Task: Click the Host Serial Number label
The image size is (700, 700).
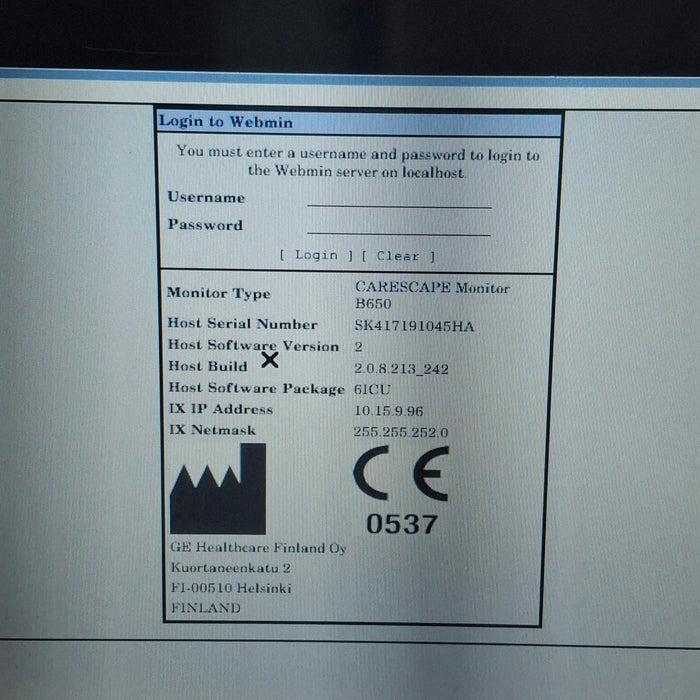Action: [x=242, y=324]
